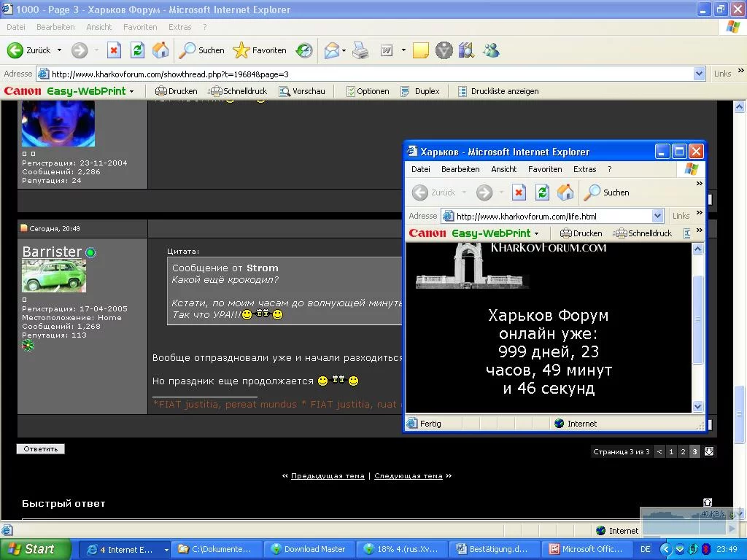This screenshot has height=560, width=747.
Task: Expand main address bar dropdown arrow
Action: [699, 74]
